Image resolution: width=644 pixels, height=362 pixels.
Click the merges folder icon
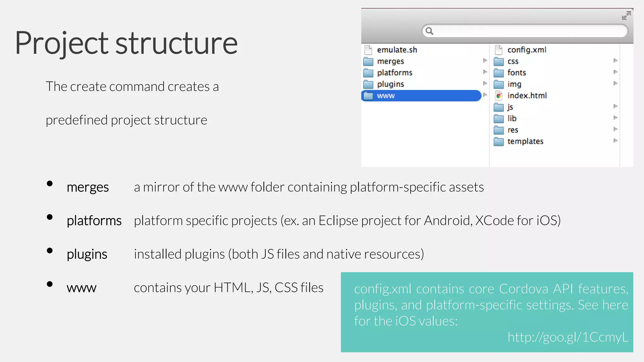[x=368, y=61]
